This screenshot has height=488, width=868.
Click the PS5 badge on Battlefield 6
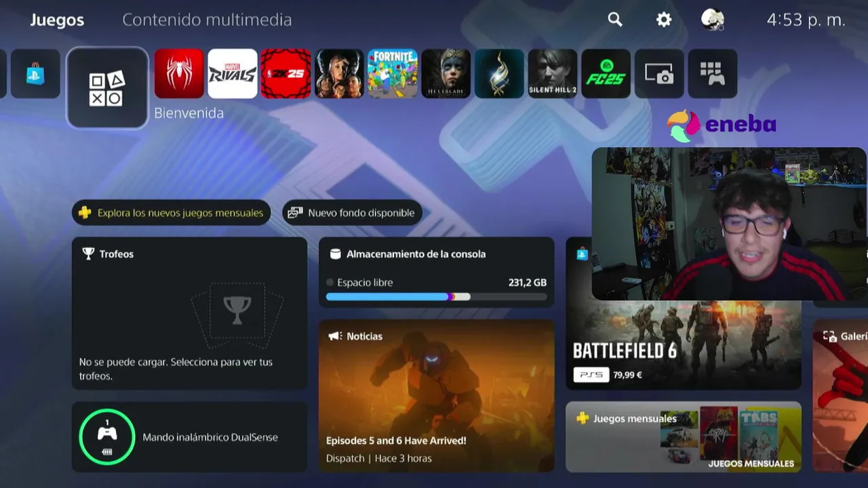pos(591,375)
